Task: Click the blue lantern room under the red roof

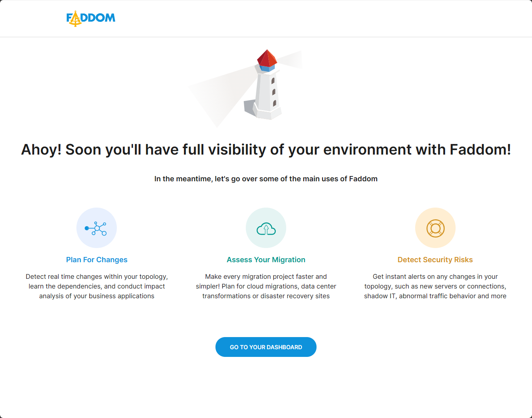Action: tap(266, 68)
